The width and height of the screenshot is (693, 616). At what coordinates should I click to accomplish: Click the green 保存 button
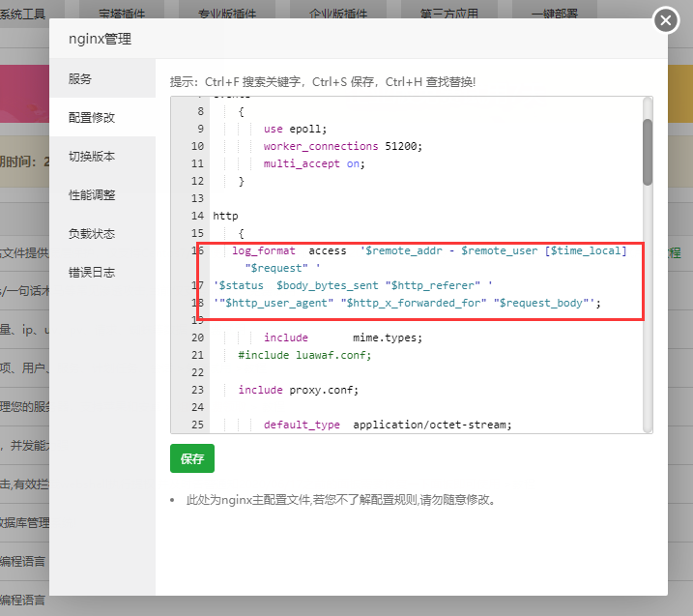[192, 458]
